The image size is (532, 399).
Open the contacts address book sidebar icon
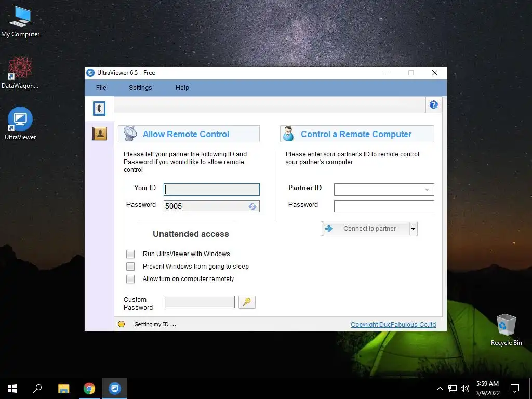99,134
